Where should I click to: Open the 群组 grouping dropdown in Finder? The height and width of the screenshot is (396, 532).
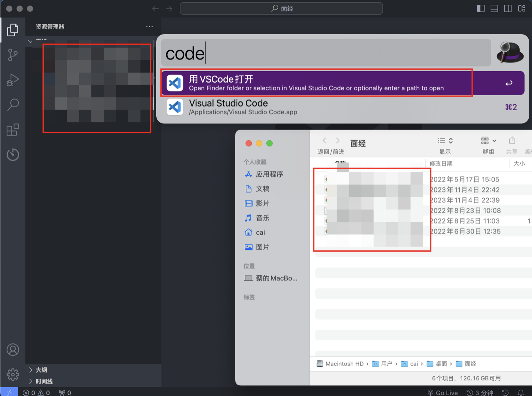[x=488, y=141]
